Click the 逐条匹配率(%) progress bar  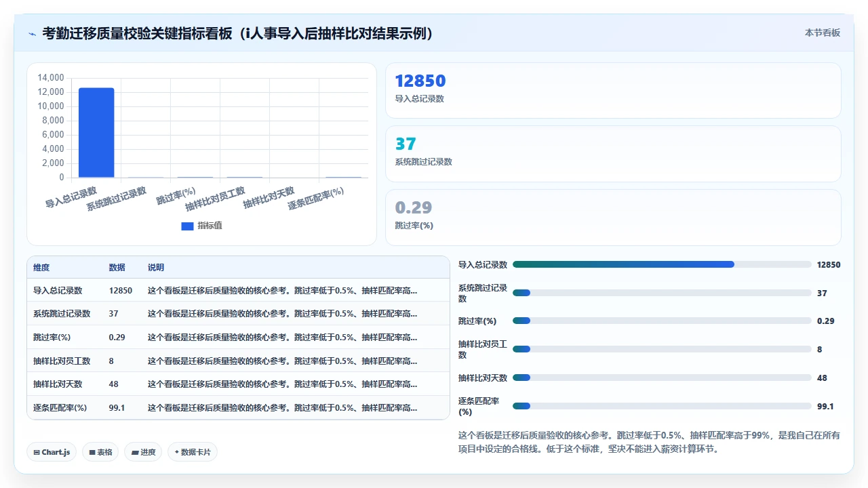pos(662,406)
